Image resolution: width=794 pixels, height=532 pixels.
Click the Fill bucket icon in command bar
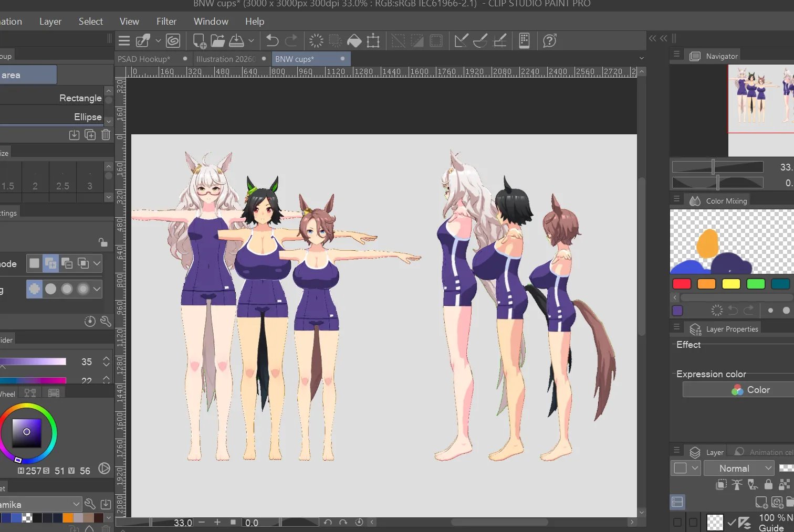354,41
